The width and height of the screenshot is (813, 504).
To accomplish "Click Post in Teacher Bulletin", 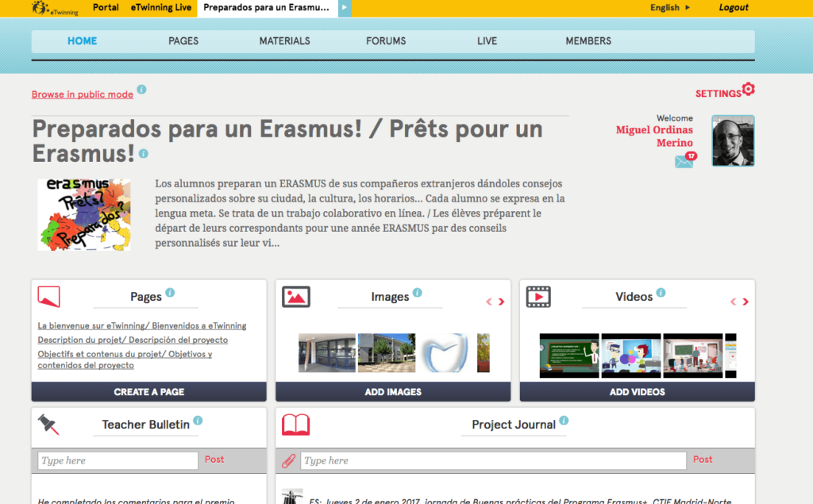I will click(214, 460).
